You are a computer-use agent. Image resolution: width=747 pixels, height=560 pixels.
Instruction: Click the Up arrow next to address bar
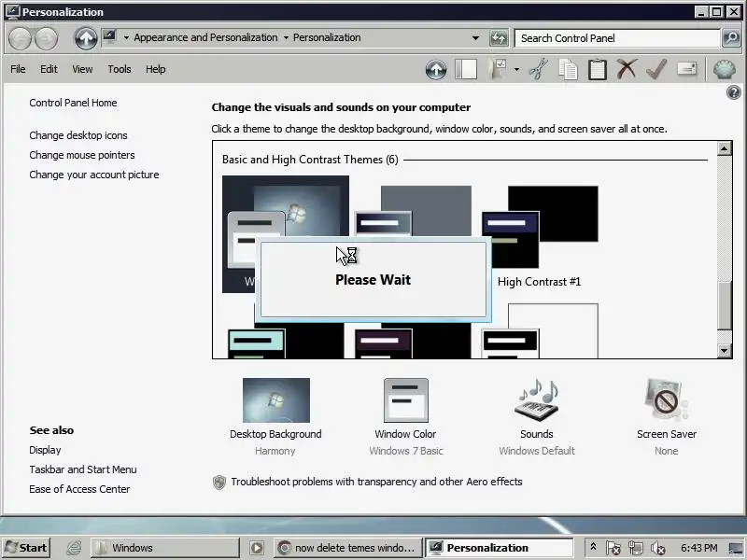click(86, 38)
